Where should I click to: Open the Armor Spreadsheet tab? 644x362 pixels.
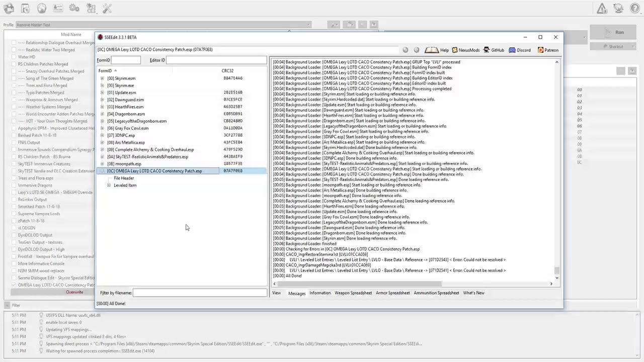(392, 293)
